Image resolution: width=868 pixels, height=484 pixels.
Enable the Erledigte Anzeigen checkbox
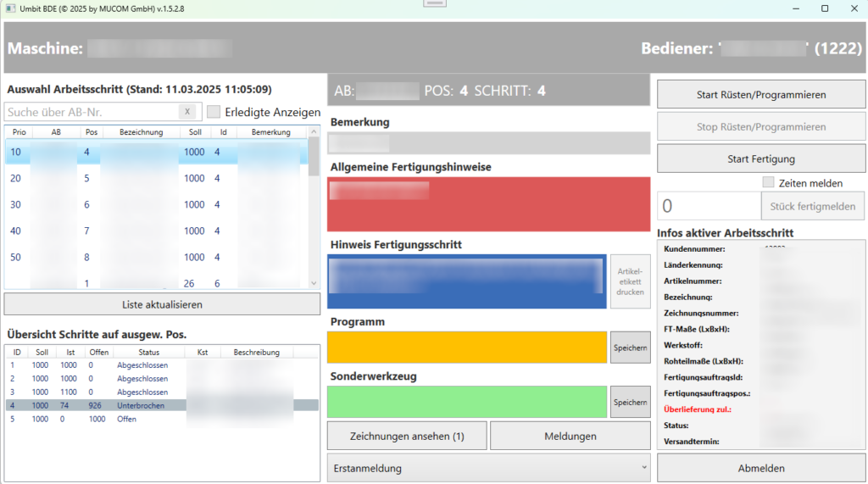coord(214,112)
